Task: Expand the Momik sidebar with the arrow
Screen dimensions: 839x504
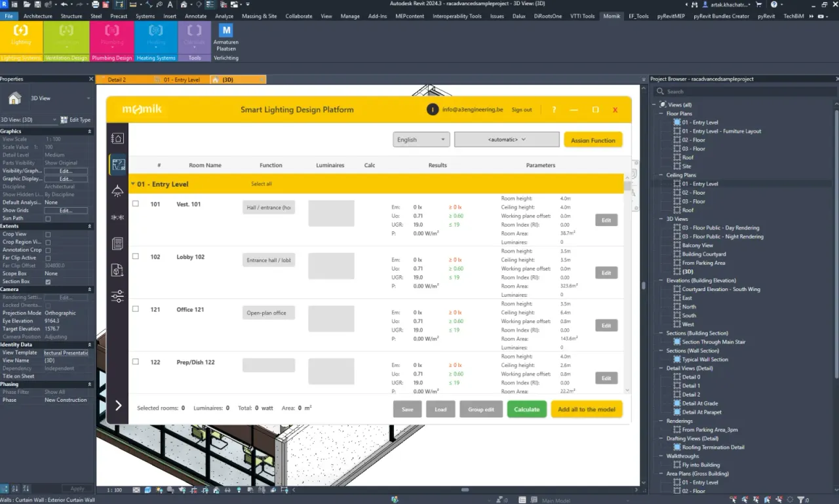Action: point(118,406)
